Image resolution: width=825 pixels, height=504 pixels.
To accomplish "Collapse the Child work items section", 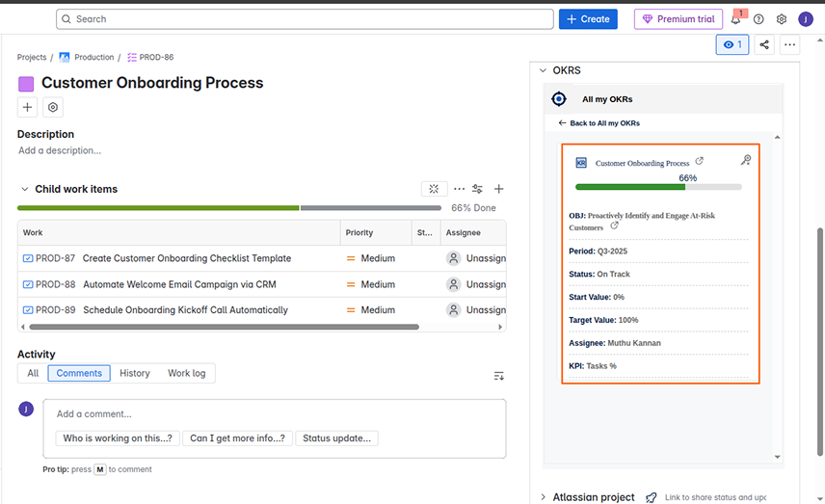I will pyautogui.click(x=25, y=189).
